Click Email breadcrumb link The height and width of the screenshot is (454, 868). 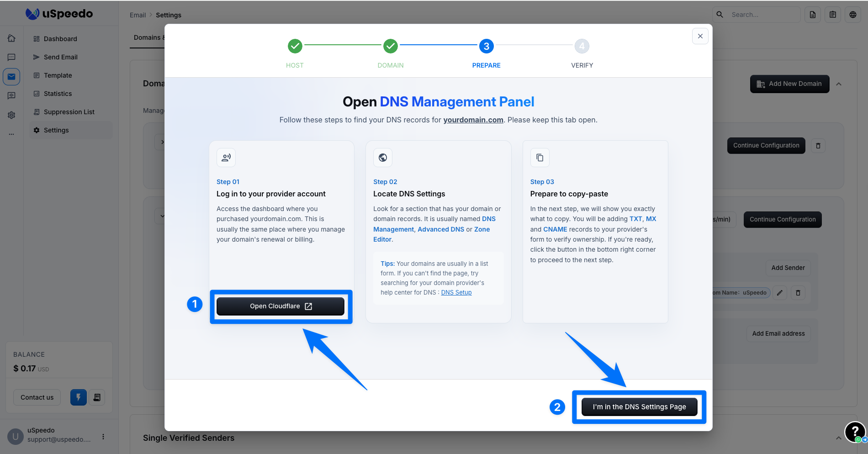coord(138,15)
